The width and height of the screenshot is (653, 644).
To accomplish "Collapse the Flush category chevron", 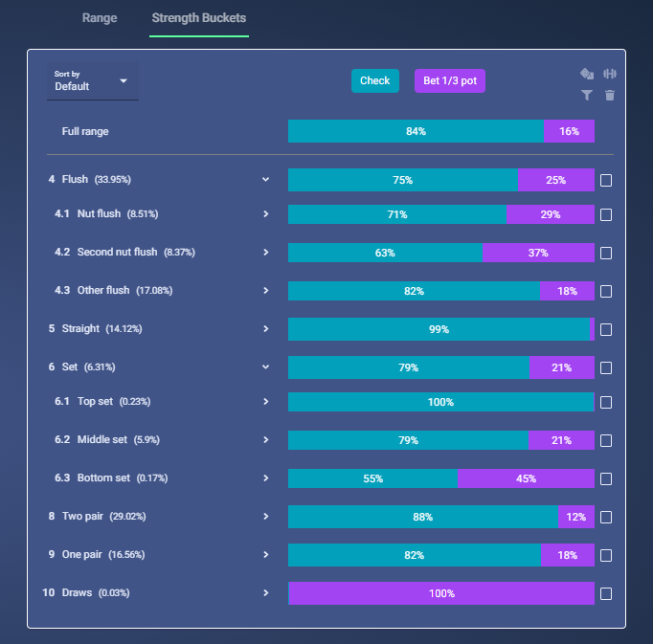I will (265, 180).
